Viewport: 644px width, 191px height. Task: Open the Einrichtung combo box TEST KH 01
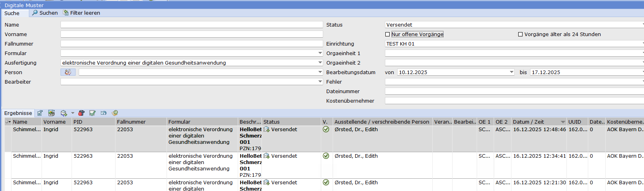[x=514, y=44]
